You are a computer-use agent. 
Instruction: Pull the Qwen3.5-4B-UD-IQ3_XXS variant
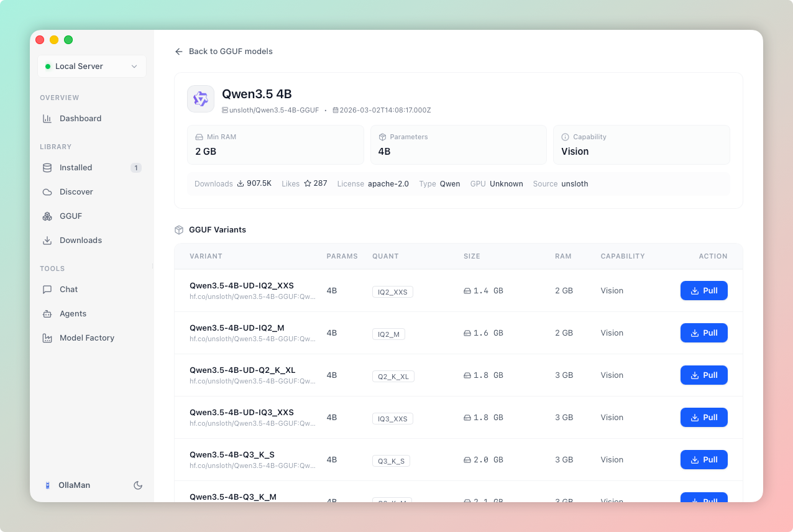(x=704, y=418)
